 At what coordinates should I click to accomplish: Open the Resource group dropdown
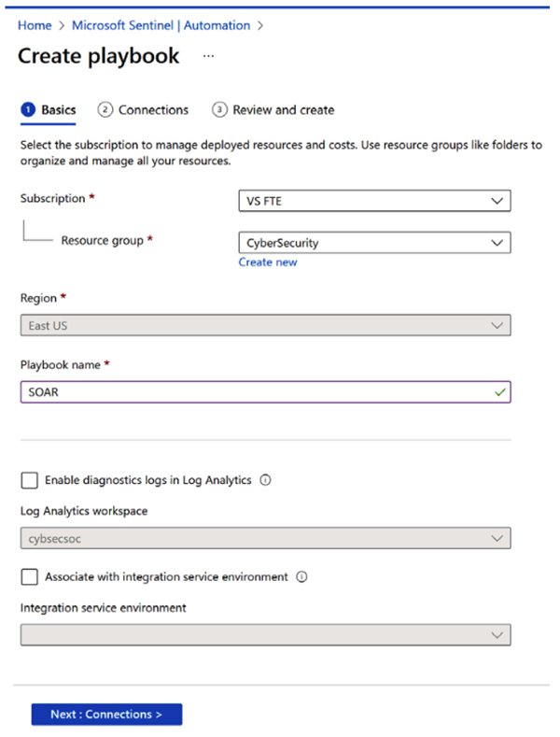375,242
